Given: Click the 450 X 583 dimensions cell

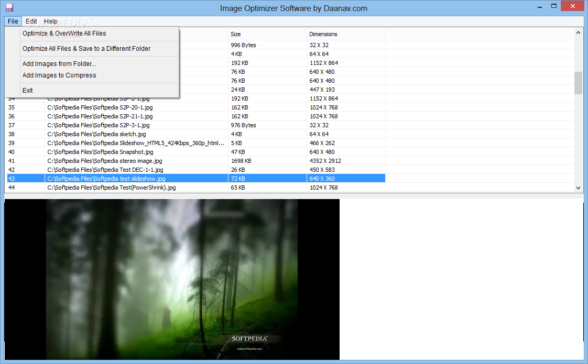Looking at the screenshot, I should [345, 170].
